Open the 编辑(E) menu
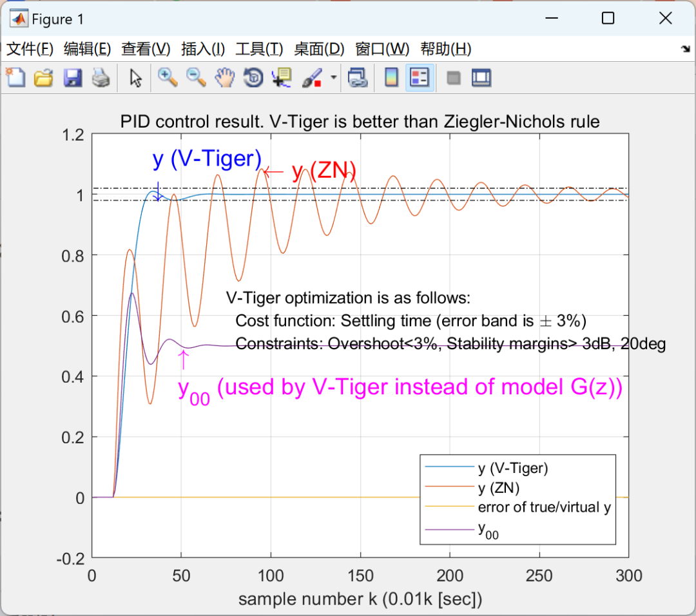Image resolution: width=696 pixels, height=616 pixels. click(x=87, y=49)
